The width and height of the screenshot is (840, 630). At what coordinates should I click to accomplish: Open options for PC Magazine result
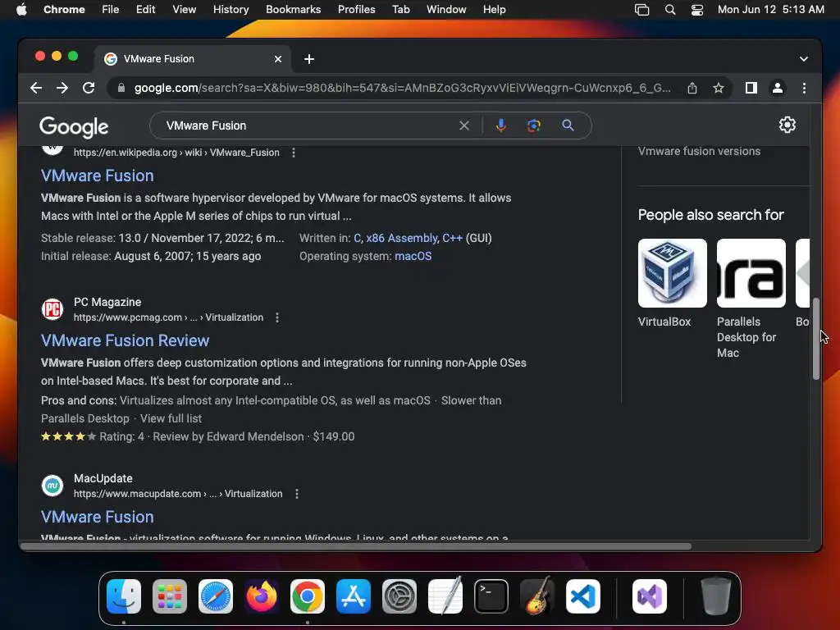point(277,317)
